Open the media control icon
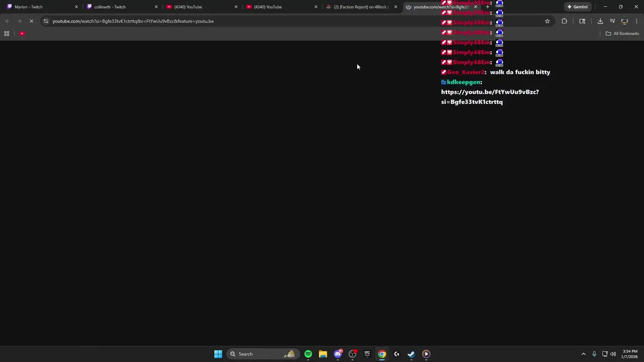This screenshot has width=644, height=362. pos(612,21)
